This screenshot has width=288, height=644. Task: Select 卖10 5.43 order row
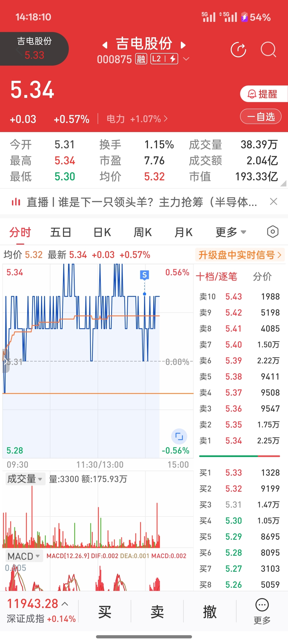239,296
